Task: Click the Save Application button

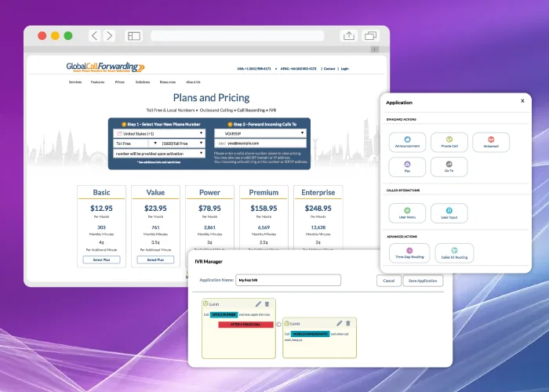Action: [423, 281]
